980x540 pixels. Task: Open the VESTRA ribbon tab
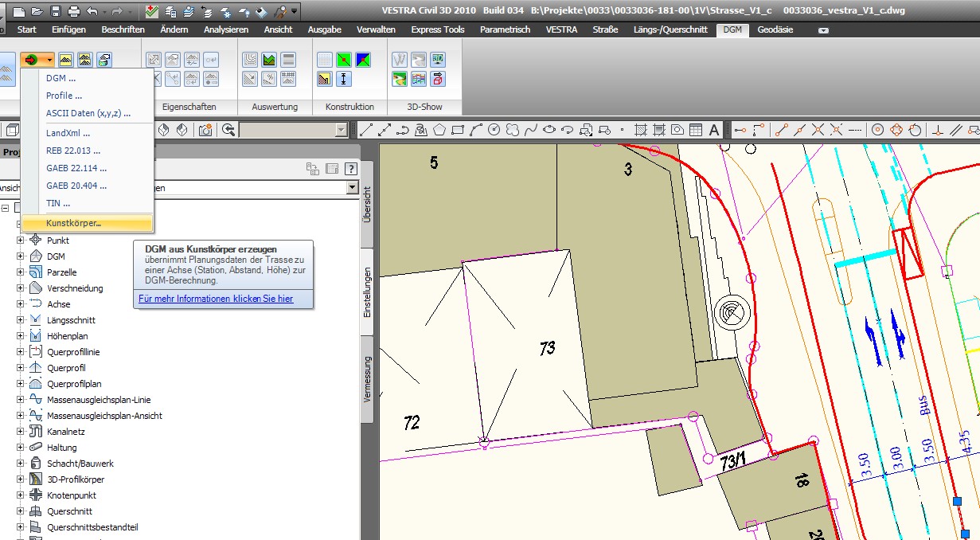tap(561, 29)
